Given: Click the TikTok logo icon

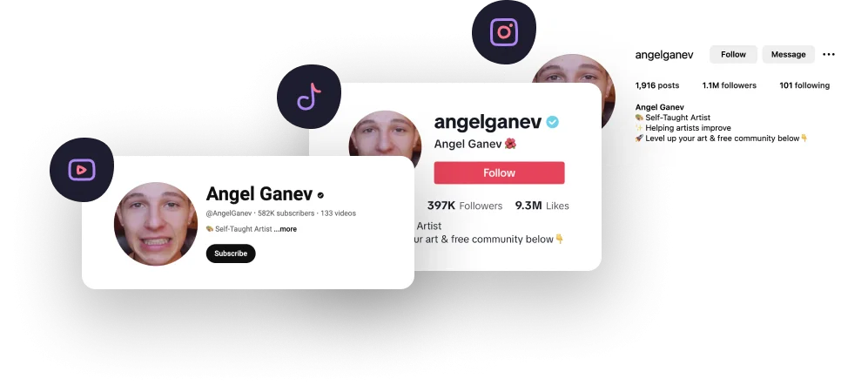Looking at the screenshot, I should pos(309,97).
